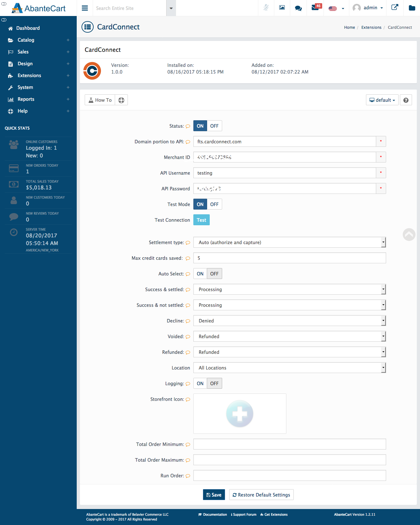Click the Save button
The image size is (420, 525).
coord(214,495)
